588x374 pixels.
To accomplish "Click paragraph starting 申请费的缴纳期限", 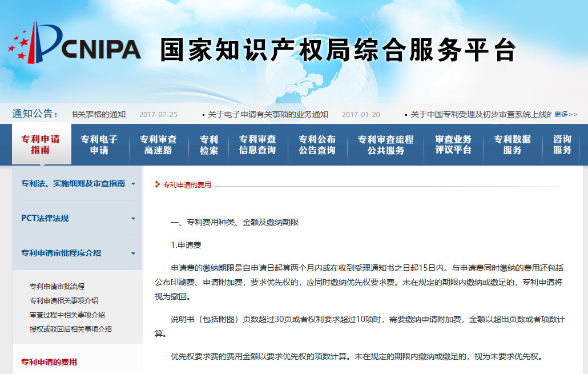I will [x=360, y=282].
